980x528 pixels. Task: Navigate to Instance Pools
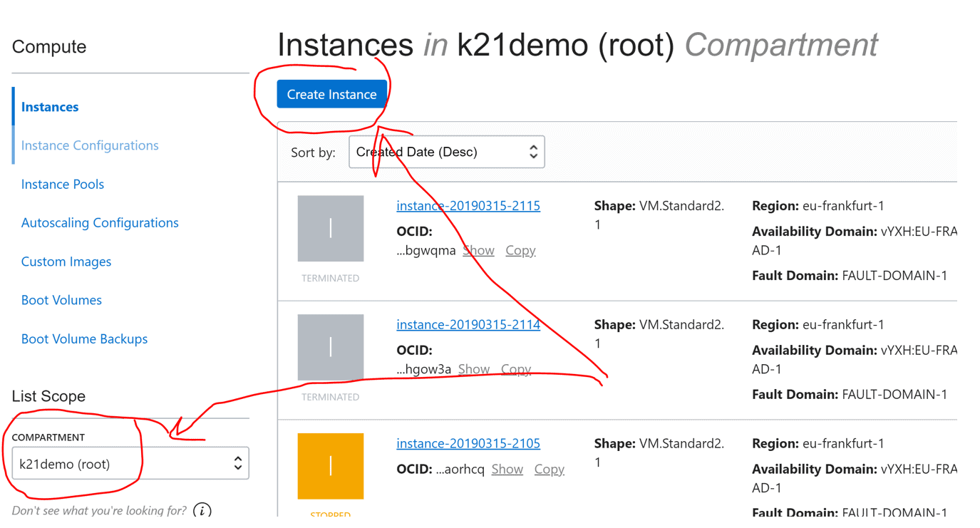(x=62, y=184)
